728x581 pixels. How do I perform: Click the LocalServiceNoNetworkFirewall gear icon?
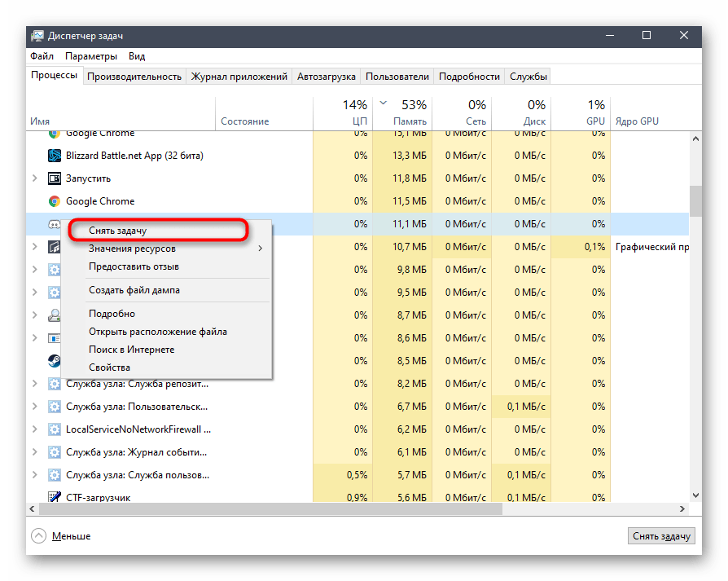tap(55, 429)
